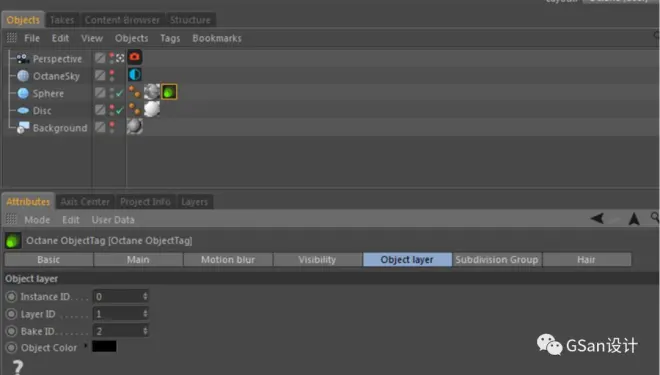
Task: Open the Edit menu in Objects manager
Action: coord(60,38)
